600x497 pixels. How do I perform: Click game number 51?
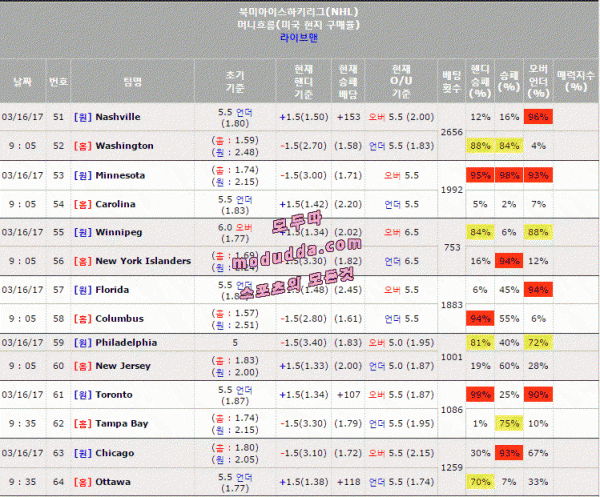coord(58,117)
